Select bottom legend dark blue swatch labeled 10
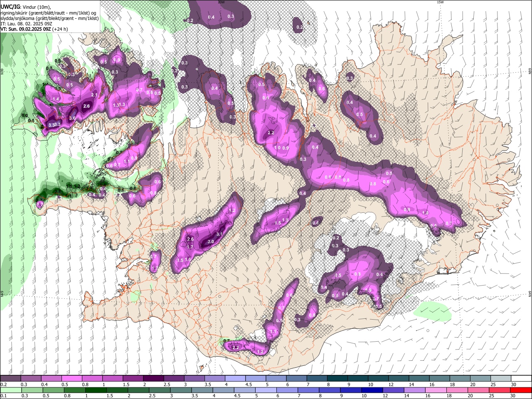 (x=372, y=390)
